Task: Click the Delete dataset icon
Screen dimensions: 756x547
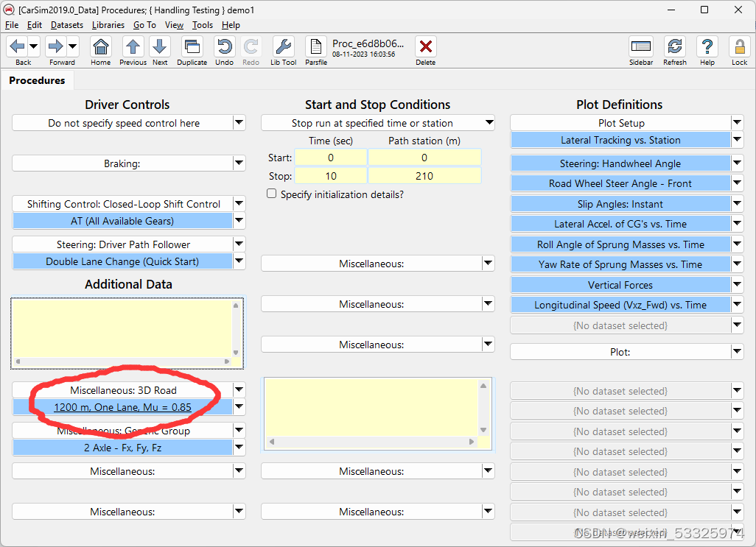Action: 425,48
